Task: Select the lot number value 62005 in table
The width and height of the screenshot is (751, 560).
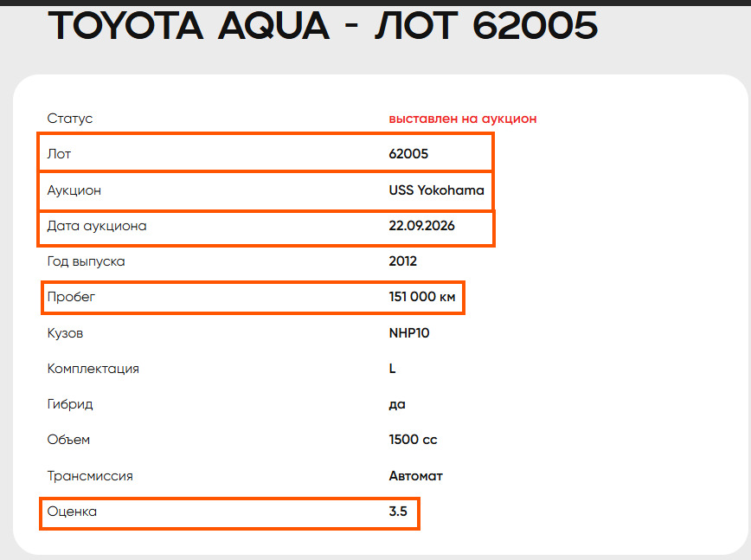Action: point(408,154)
